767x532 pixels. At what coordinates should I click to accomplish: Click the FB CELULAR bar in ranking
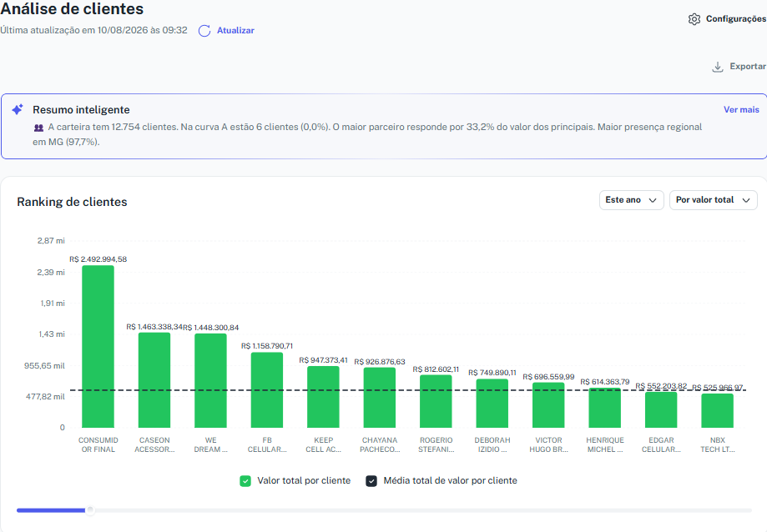267,390
